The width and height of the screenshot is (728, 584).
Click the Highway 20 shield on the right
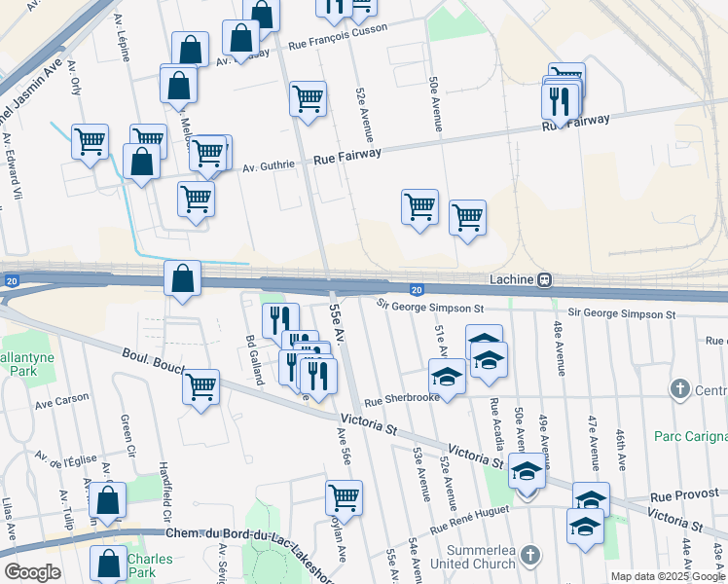[417, 291]
